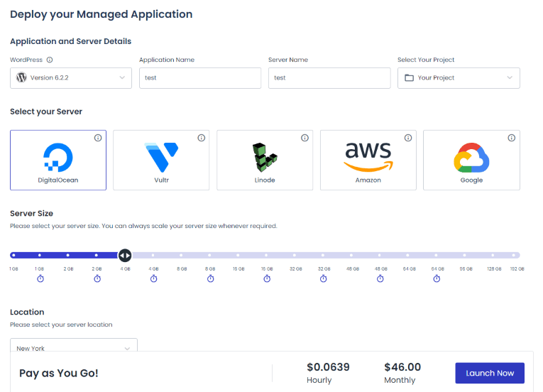Set server size slider to 96 GB point
This screenshot has height=392, width=543.
point(464,256)
